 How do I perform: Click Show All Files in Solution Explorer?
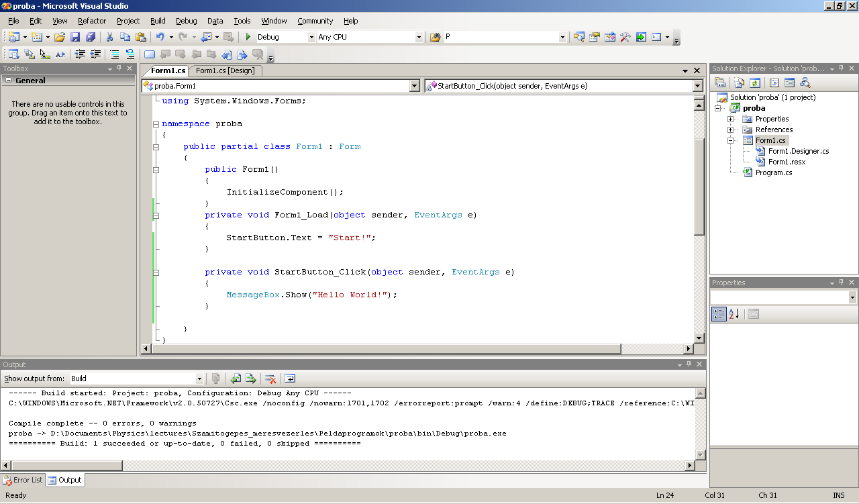739,83
